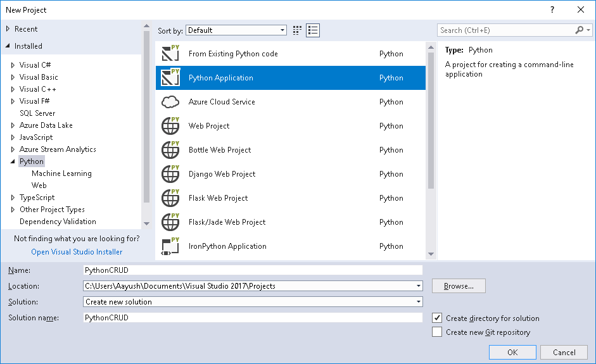This screenshot has width=596, height=364.
Task: Select 'Flask Web Project' template text
Action: (218, 198)
